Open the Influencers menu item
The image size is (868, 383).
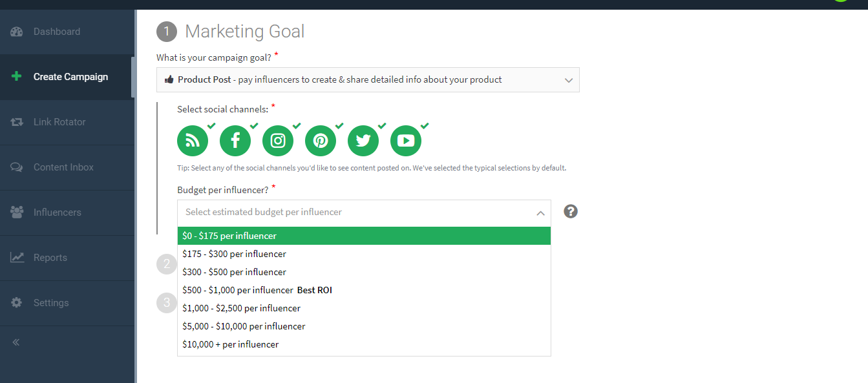(x=57, y=212)
